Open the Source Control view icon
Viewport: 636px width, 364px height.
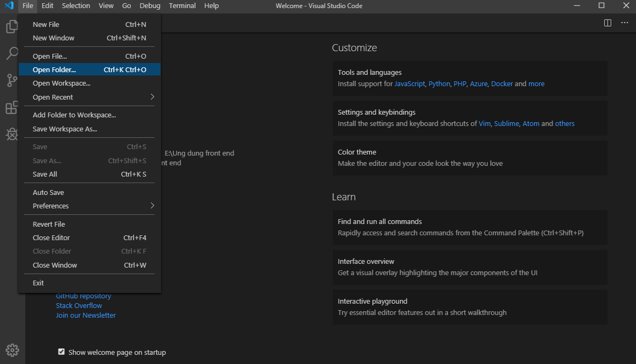click(x=12, y=80)
